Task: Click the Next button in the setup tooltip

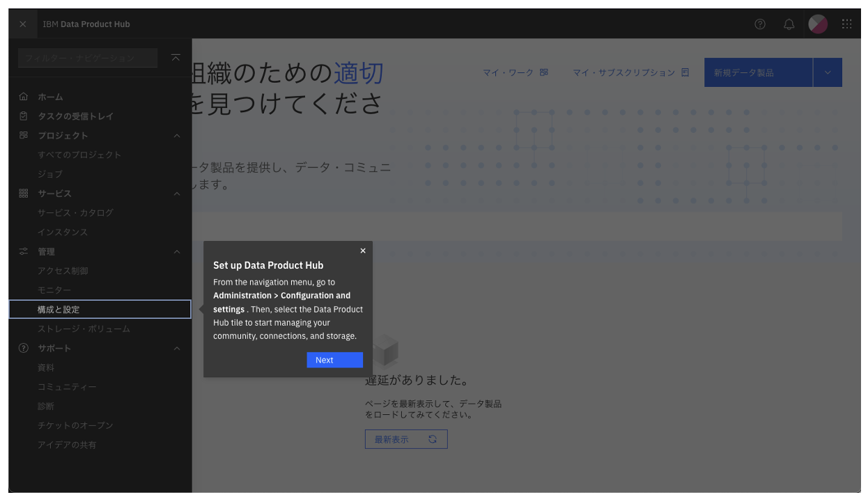Action: tap(334, 359)
